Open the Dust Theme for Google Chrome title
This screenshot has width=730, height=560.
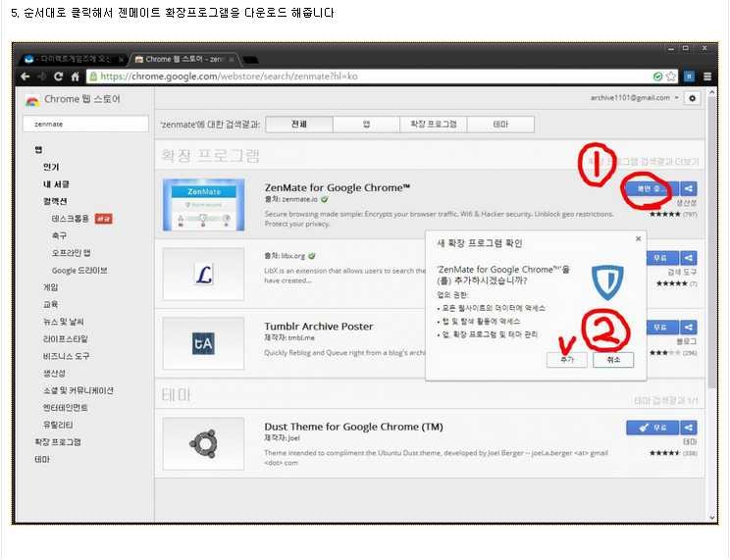pos(354,427)
